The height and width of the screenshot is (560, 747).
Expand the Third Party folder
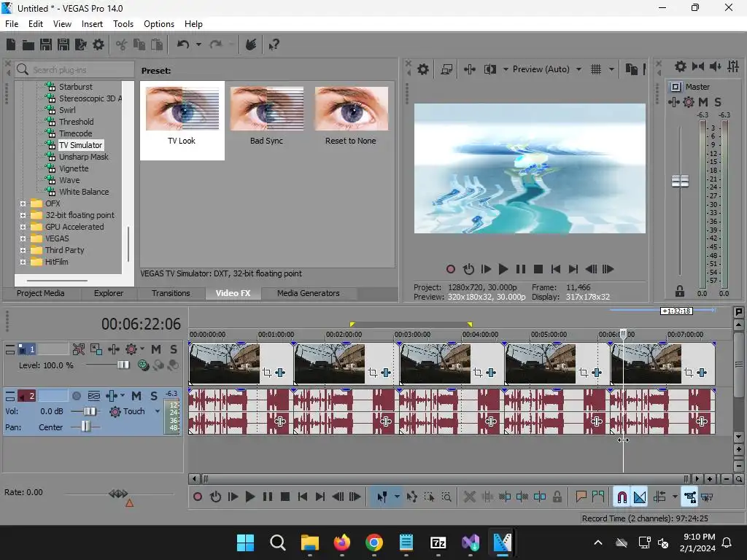(x=23, y=251)
